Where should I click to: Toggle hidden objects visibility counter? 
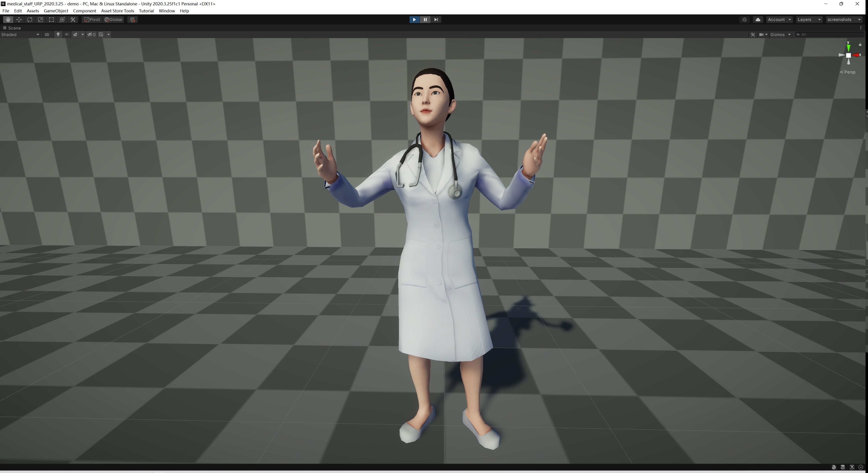(x=92, y=34)
